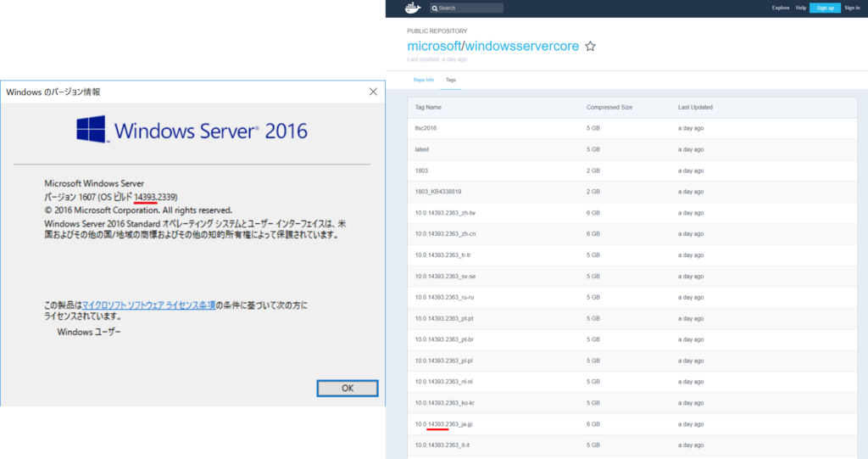
Task: Select the 1803 tag
Action: pos(421,171)
